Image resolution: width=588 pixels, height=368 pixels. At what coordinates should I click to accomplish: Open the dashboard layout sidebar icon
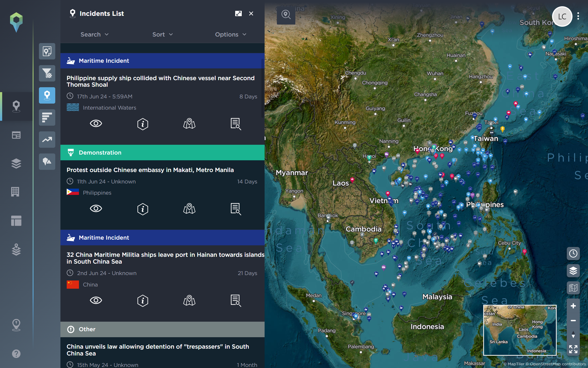(x=16, y=221)
